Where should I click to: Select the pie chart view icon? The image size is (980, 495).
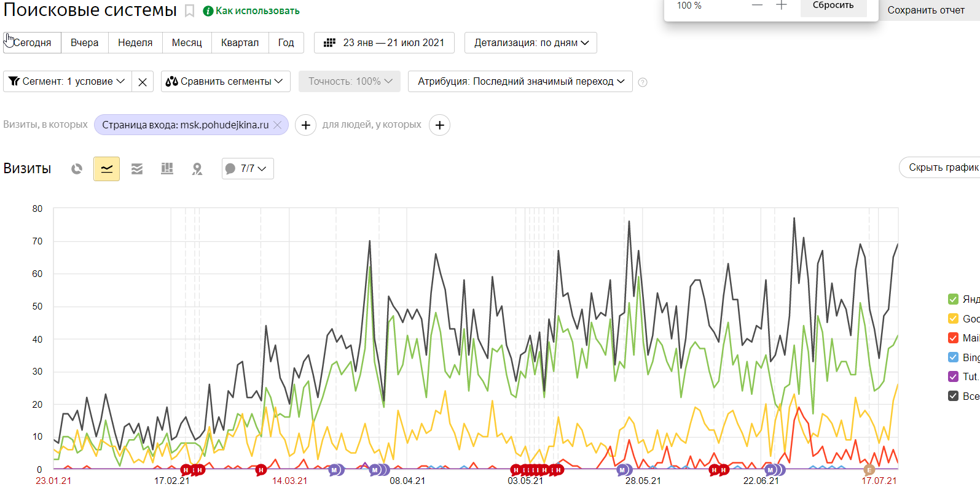pyautogui.click(x=77, y=169)
